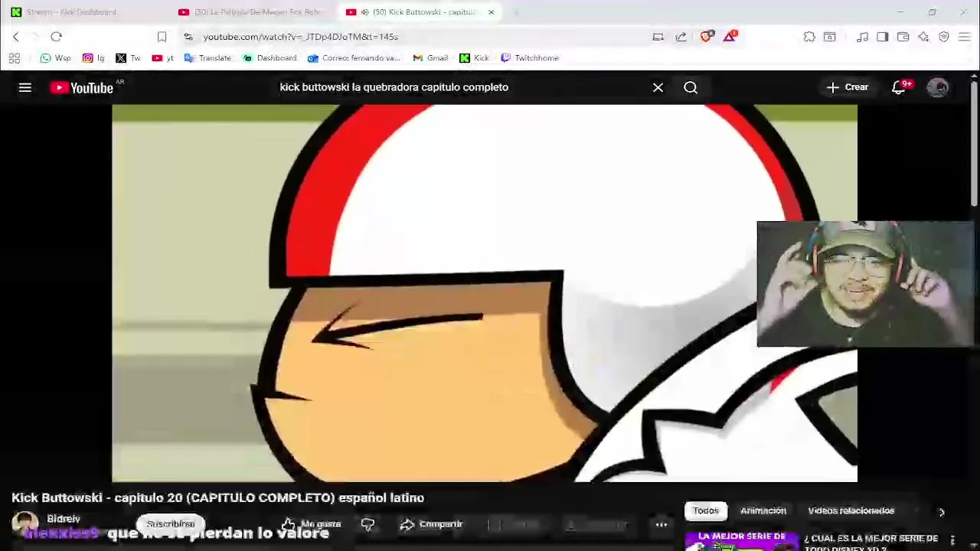Screen dimensions: 980x551
Task: Open the YouTube hamburger guide menu
Action: point(25,88)
